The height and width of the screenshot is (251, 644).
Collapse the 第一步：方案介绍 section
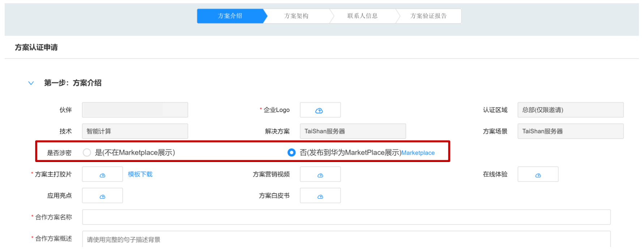click(31, 83)
